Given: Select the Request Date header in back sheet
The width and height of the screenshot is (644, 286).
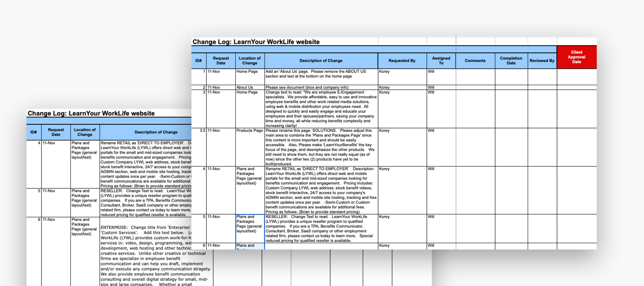Looking at the screenshot, I should pyautogui.click(x=56, y=132).
